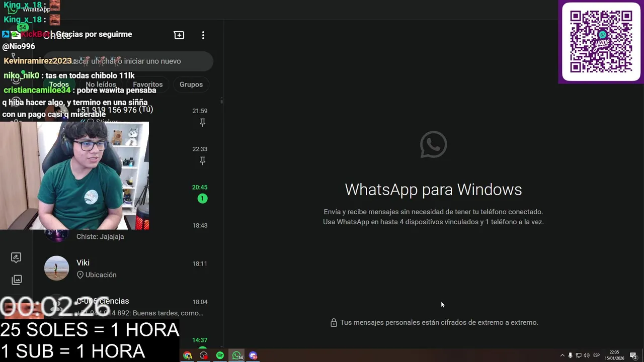The height and width of the screenshot is (362, 644).
Task: Show hidden system tray icons
Action: tap(562, 355)
